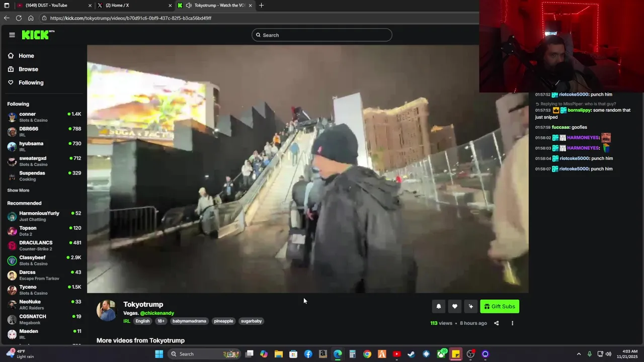Image resolution: width=644 pixels, height=362 pixels.
Task: Click the Kick search field
Action: tap(322, 35)
